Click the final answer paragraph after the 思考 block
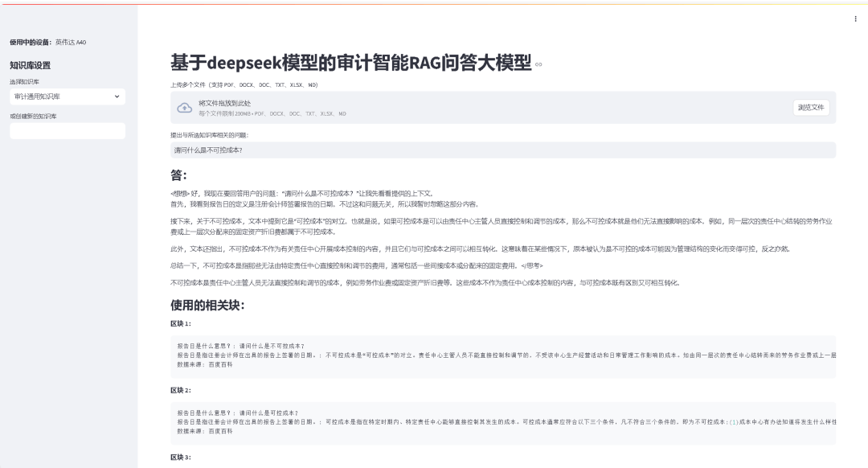 (x=425, y=283)
